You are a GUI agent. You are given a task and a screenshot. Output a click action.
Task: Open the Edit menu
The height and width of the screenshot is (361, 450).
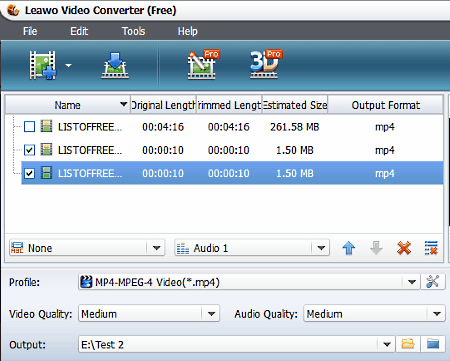coord(79,31)
